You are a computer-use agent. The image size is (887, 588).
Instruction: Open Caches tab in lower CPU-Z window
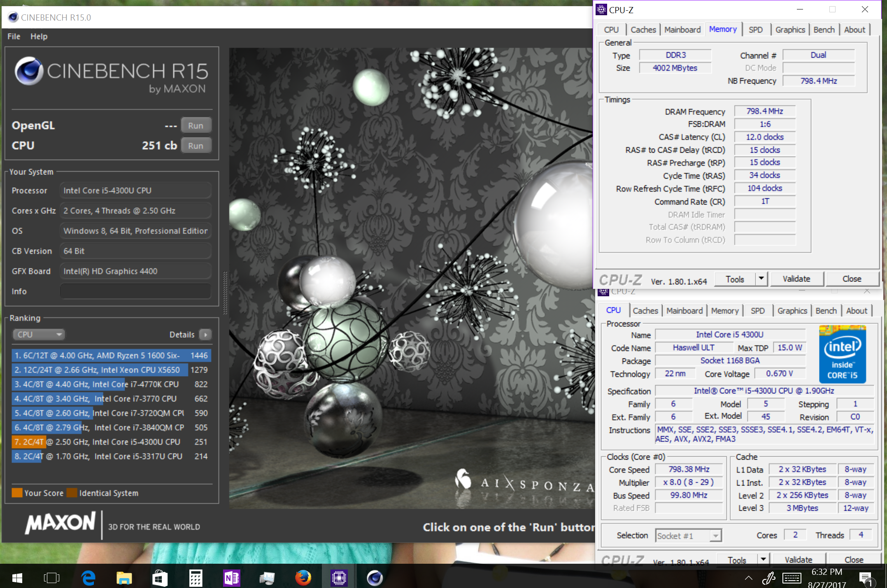[x=645, y=311]
